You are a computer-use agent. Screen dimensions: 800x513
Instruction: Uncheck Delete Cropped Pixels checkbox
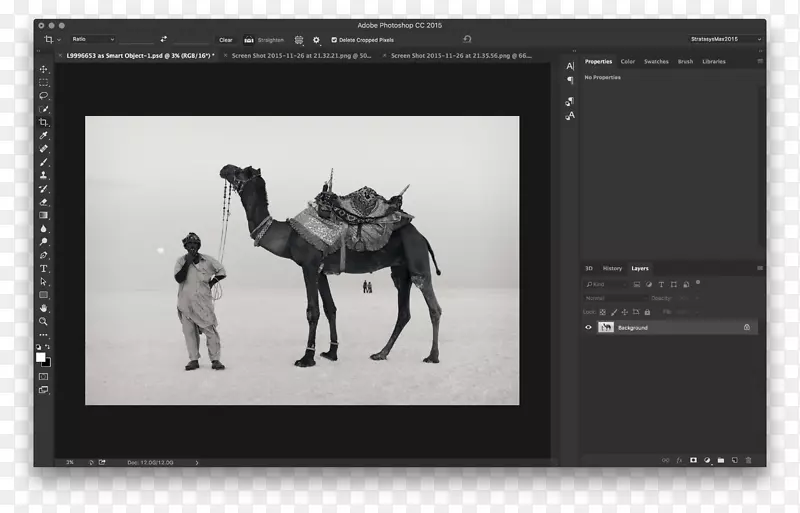click(x=334, y=40)
